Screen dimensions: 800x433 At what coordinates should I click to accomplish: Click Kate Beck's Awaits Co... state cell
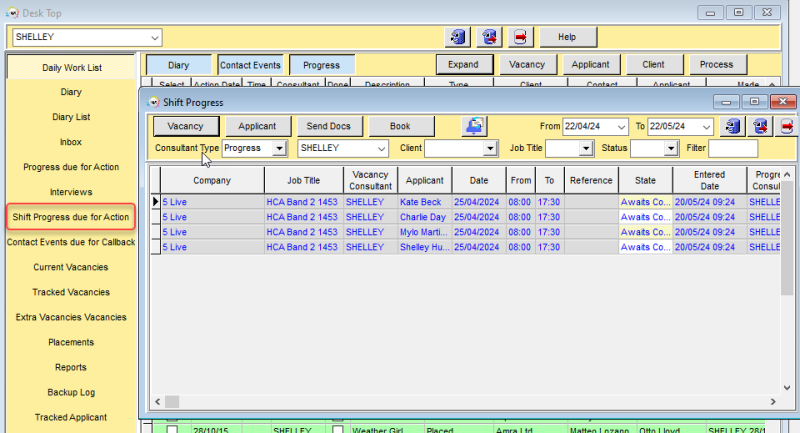(645, 202)
